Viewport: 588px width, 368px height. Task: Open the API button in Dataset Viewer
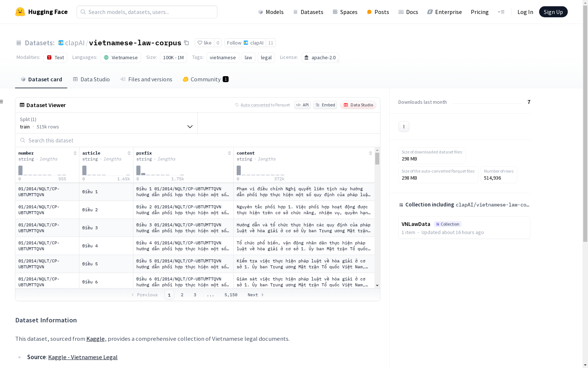[302, 105]
